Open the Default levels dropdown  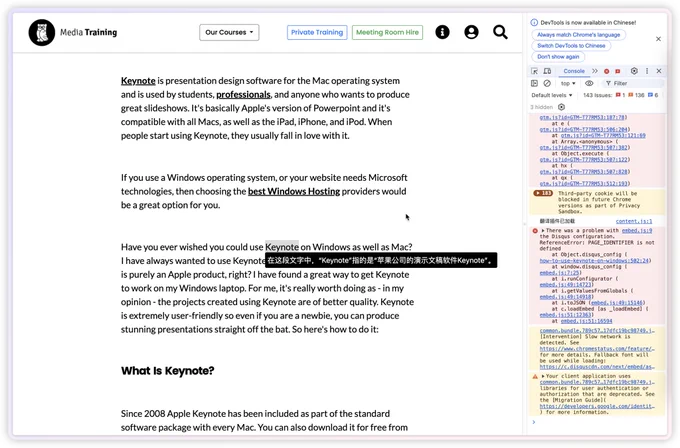click(552, 95)
